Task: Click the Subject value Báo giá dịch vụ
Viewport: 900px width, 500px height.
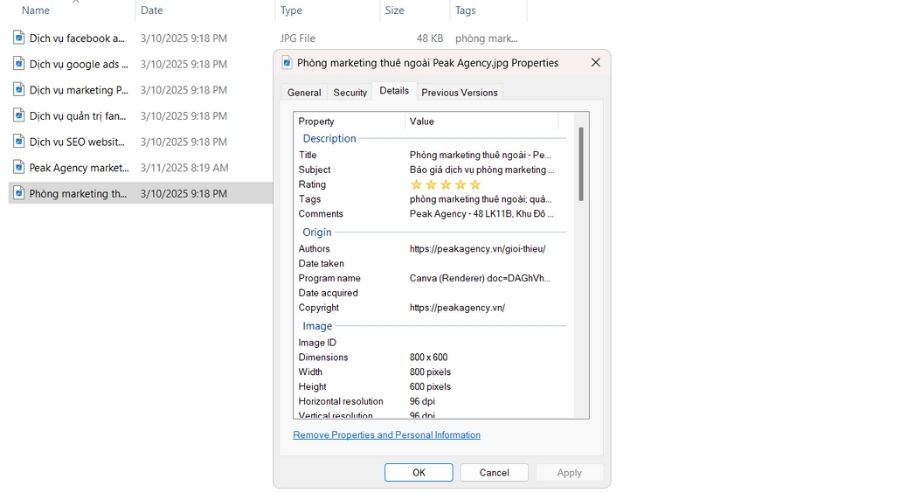Action: [x=482, y=170]
